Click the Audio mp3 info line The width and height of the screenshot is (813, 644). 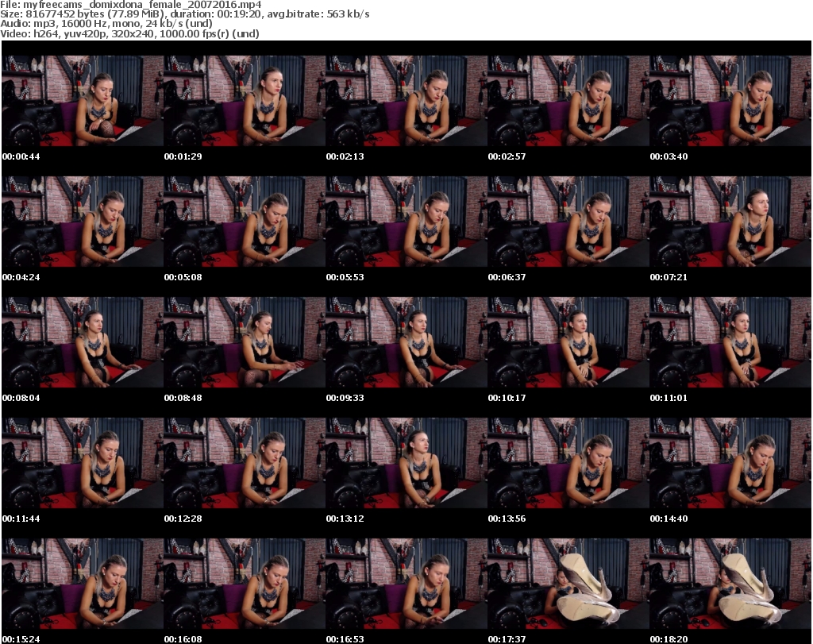pos(106,23)
